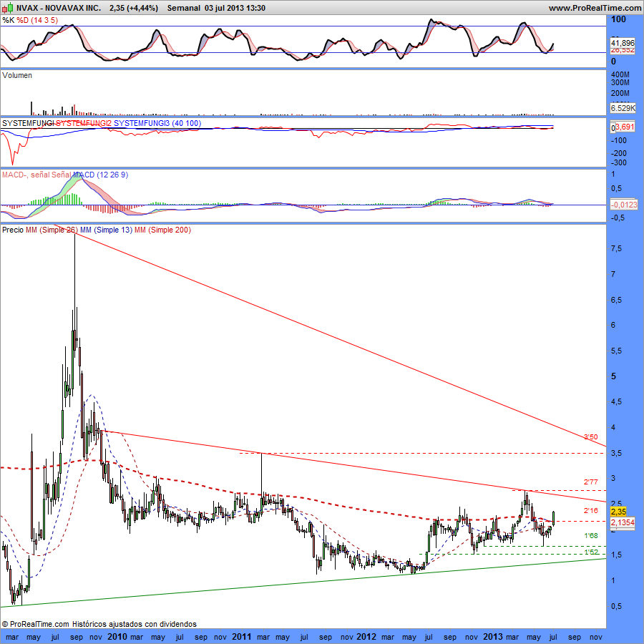Click the 2'77 resistance level label

click(x=590, y=482)
